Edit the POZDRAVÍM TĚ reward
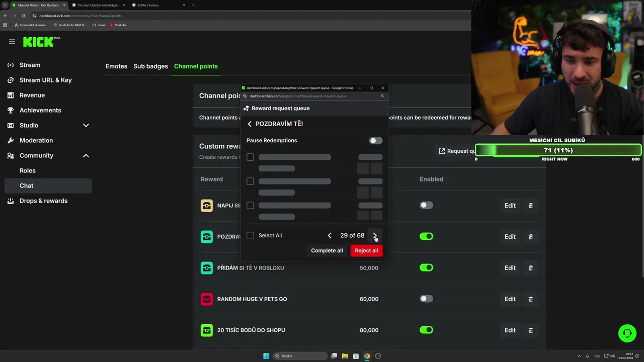 510,236
